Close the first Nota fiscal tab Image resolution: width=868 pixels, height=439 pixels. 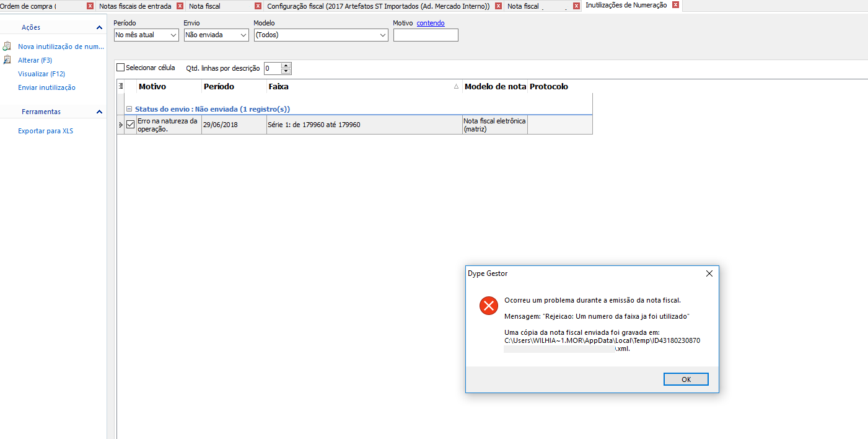[x=258, y=6]
